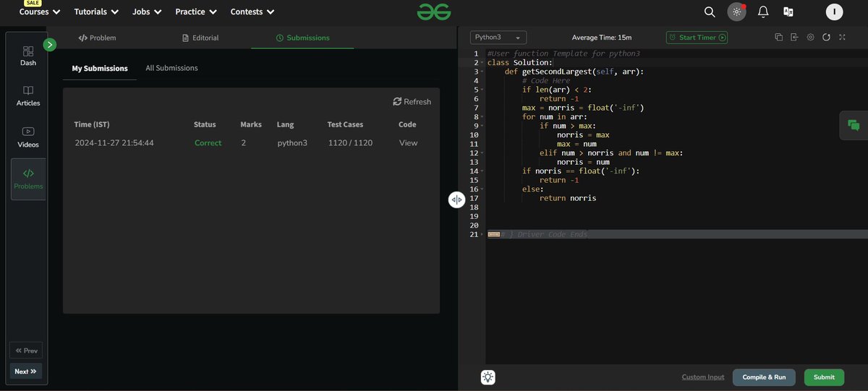The width and height of the screenshot is (868, 391).
Task: Copy code using the copy icon
Action: [778, 38]
